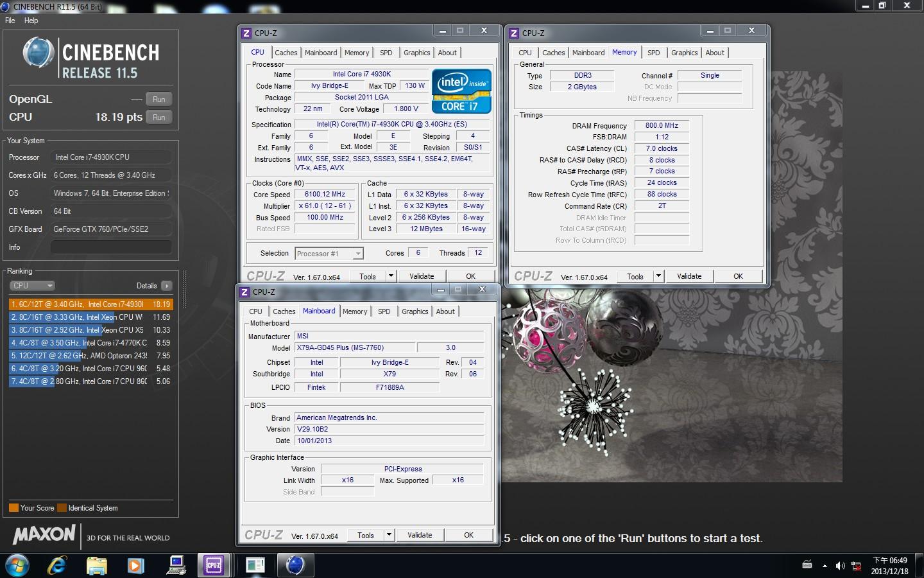Select ranking entry Core i7-4770K 8.59
This screenshot has height=578, width=924.
pyautogui.click(x=91, y=343)
